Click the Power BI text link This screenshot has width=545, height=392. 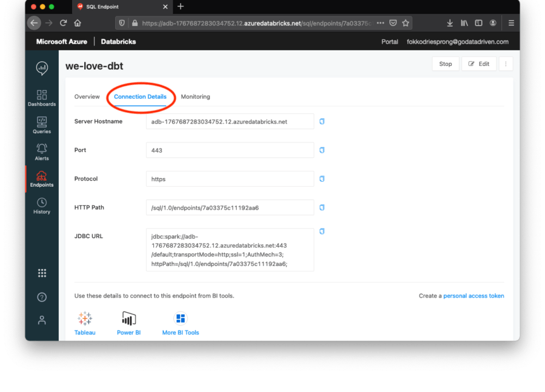tap(128, 333)
